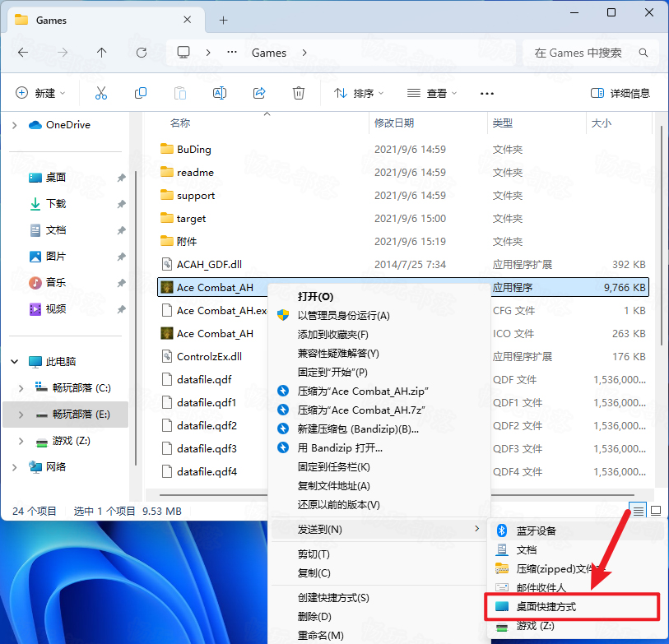Click the 在 Games 中搜索 search box
The image size is (669, 644).
(591, 53)
